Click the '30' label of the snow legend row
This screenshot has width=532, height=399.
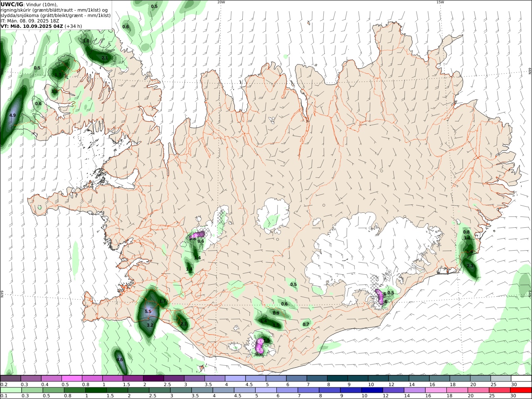[514, 384]
